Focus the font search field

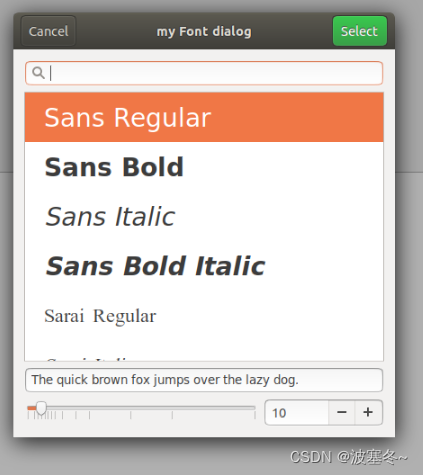tap(204, 73)
